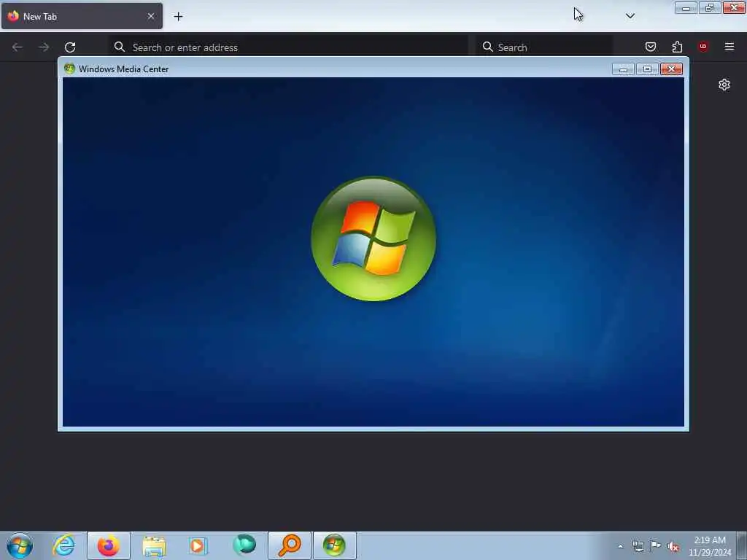Open the Firefox hamburger application menu
Image resolution: width=747 pixels, height=560 pixels.
pyautogui.click(x=729, y=47)
